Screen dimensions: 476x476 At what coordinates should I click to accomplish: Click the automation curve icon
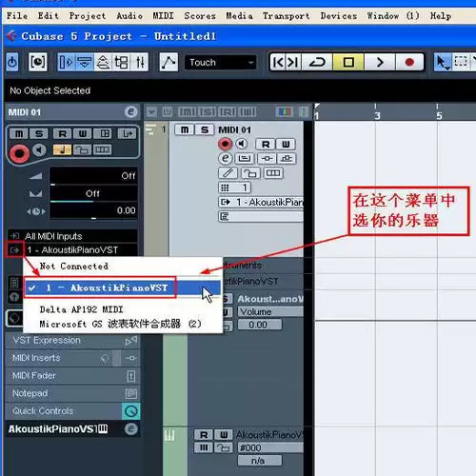pos(169,62)
